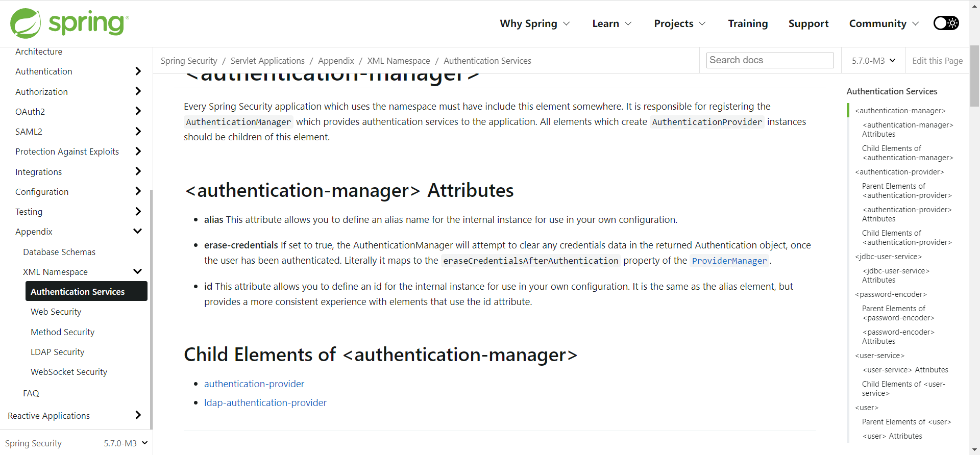The image size is (980, 455).
Task: Jump to <password-encoder> Attributes in outline
Action: click(x=898, y=337)
